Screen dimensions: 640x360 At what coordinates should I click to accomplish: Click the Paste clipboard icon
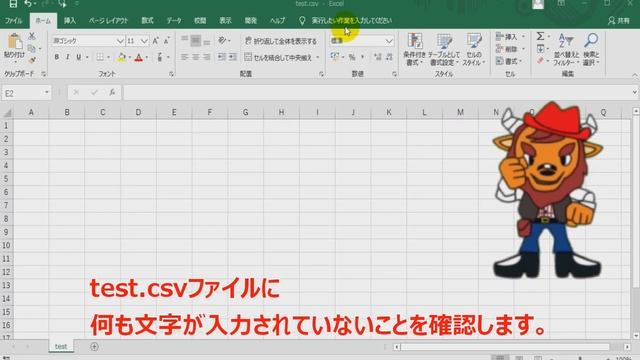pos(15,42)
